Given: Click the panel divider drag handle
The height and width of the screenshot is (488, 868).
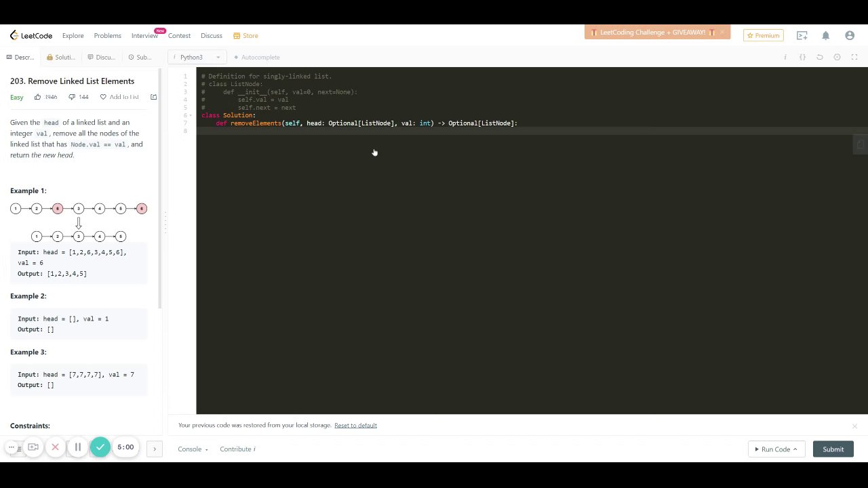Looking at the screenshot, I should [x=165, y=222].
